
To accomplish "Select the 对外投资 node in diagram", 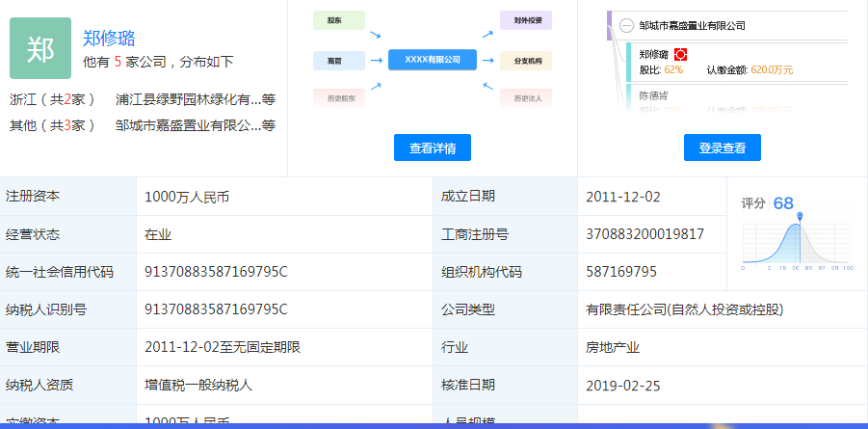I will tap(526, 19).
